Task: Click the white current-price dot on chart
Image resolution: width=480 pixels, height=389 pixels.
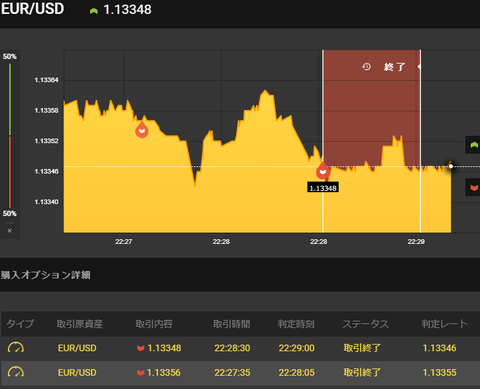Action: point(451,166)
